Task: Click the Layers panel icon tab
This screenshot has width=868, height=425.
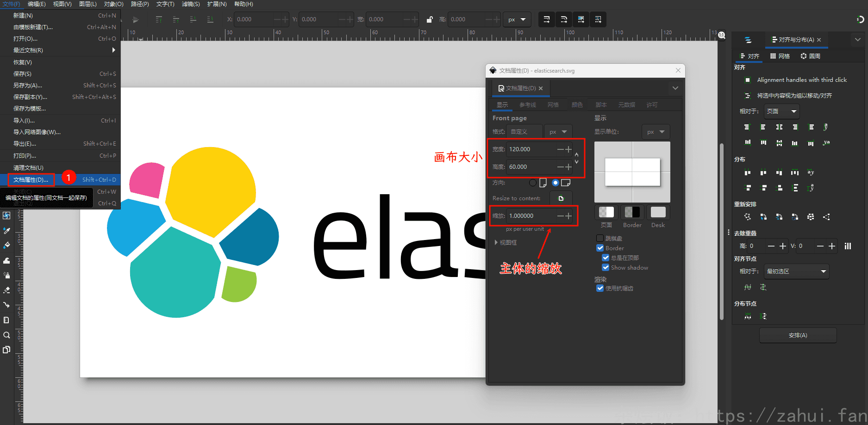Action: click(748, 40)
